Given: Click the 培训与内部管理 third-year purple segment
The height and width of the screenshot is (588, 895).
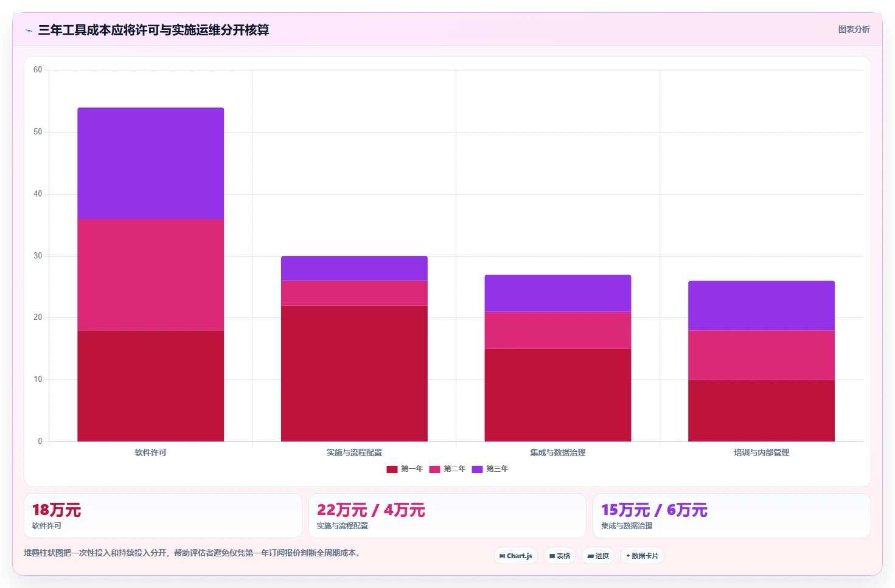Looking at the screenshot, I should coord(761,305).
